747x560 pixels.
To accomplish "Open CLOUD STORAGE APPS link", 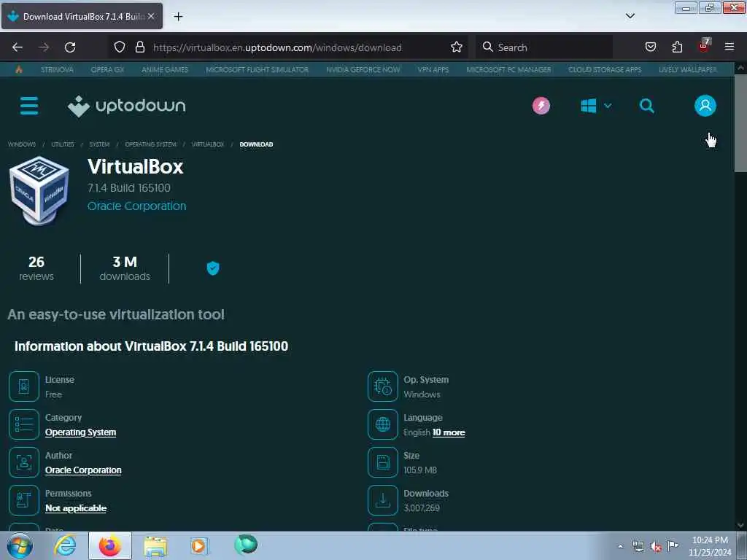I will 605,69.
